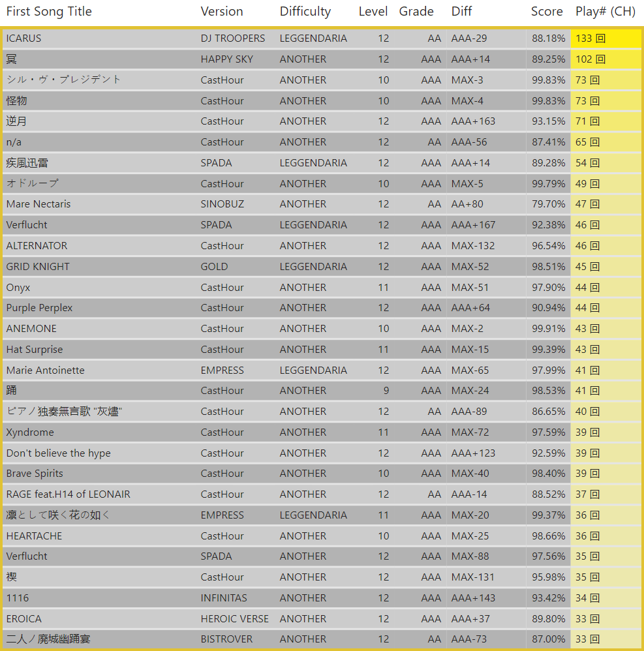
Task: Click RAGE feat.H14 of LEONAIR title
Action: coord(69,494)
